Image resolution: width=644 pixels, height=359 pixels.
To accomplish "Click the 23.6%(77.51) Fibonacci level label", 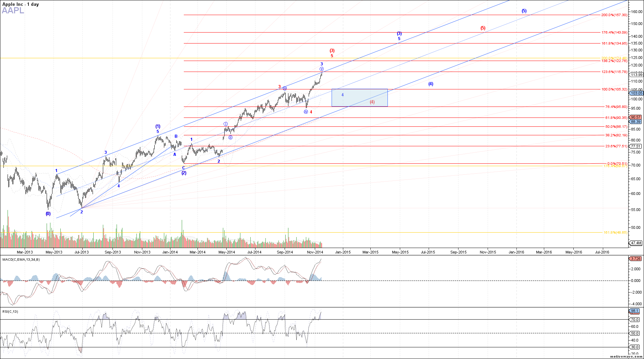I will tap(616, 146).
